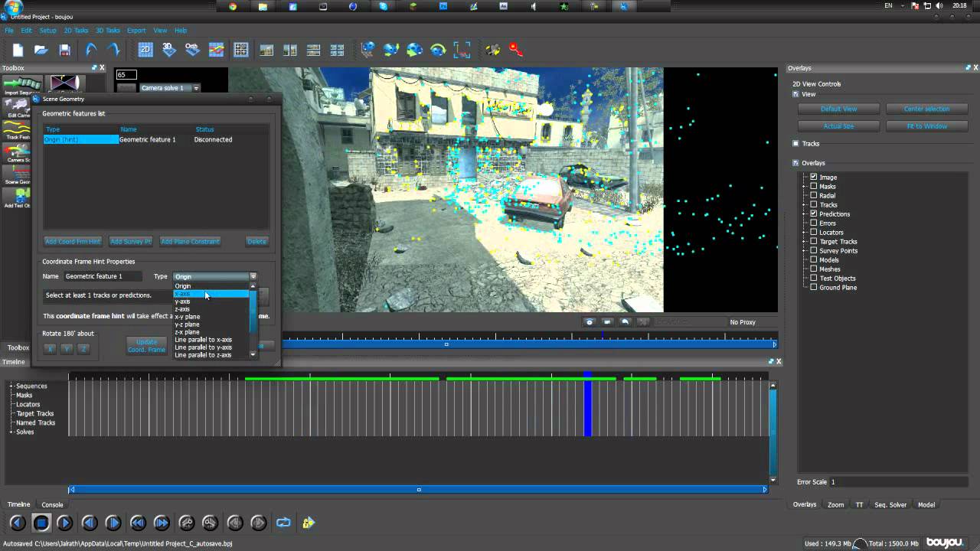The image size is (980, 551).
Task: Stop playback
Action: (41, 523)
